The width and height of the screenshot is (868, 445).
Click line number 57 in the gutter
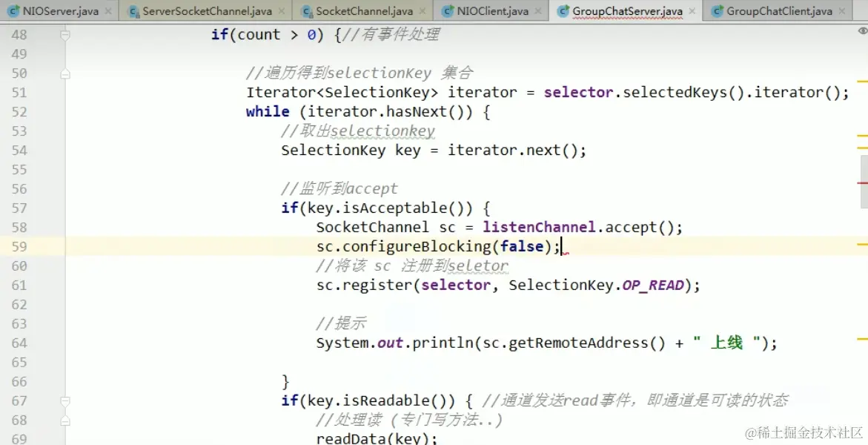[19, 208]
